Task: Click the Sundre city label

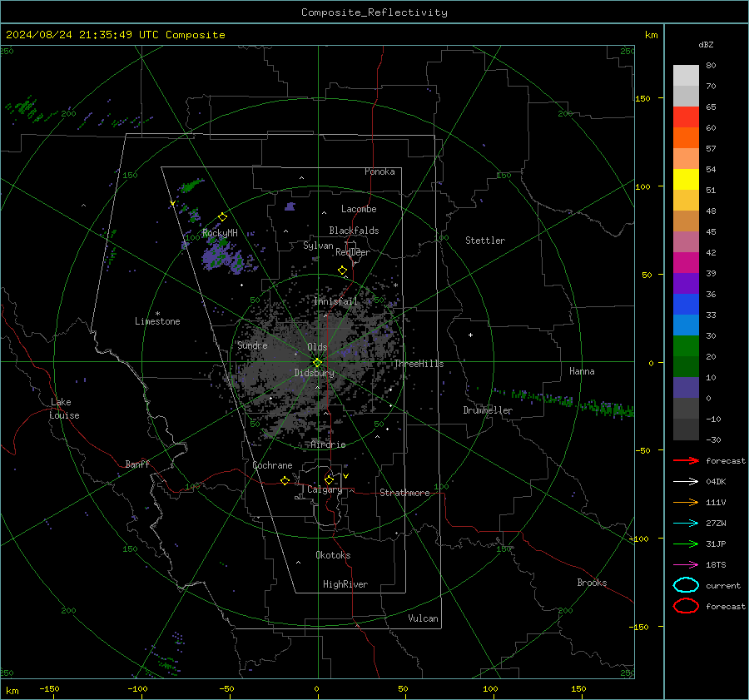Action: point(252,345)
